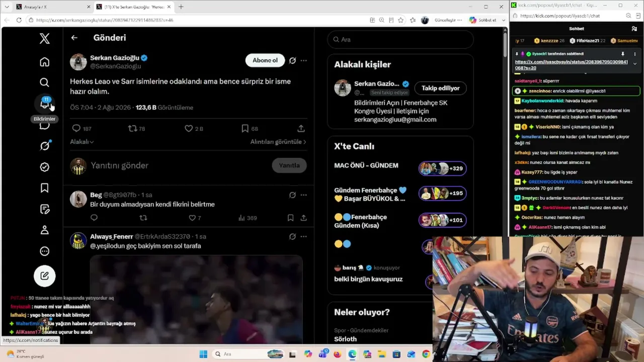The width and height of the screenshot is (644, 362).
Task: Open Microsoft Teams from the taskbar
Action: tap(323, 354)
